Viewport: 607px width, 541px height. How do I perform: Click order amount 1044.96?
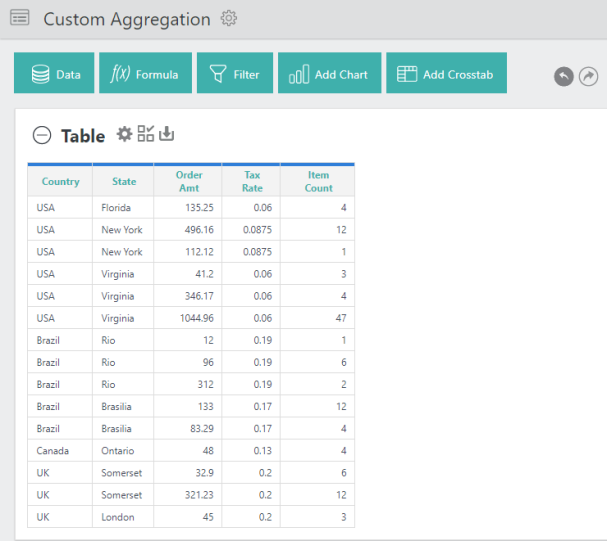188,318
